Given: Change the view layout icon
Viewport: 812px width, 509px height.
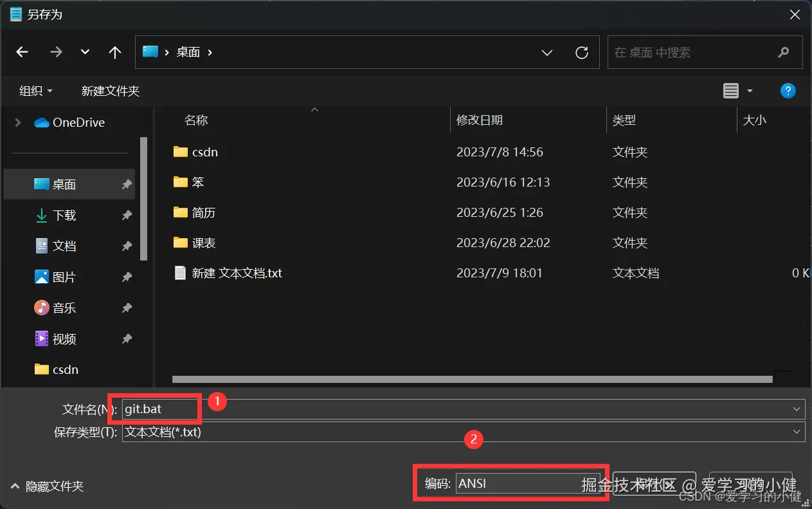Looking at the screenshot, I should pyautogui.click(x=731, y=91).
